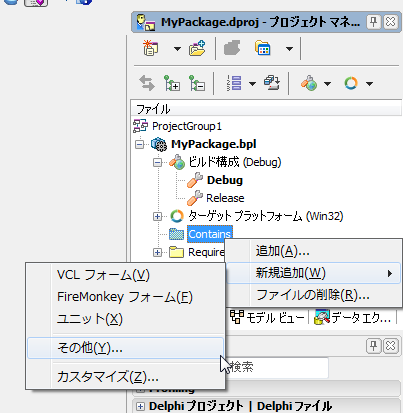Click the Collapse All tree icon
This screenshot has width=403, height=413.
(197, 83)
